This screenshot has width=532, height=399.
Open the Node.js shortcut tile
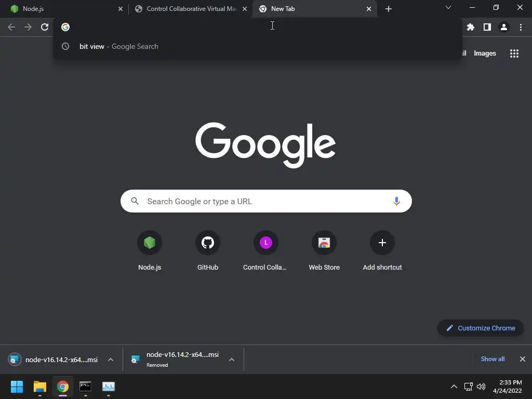150,250
